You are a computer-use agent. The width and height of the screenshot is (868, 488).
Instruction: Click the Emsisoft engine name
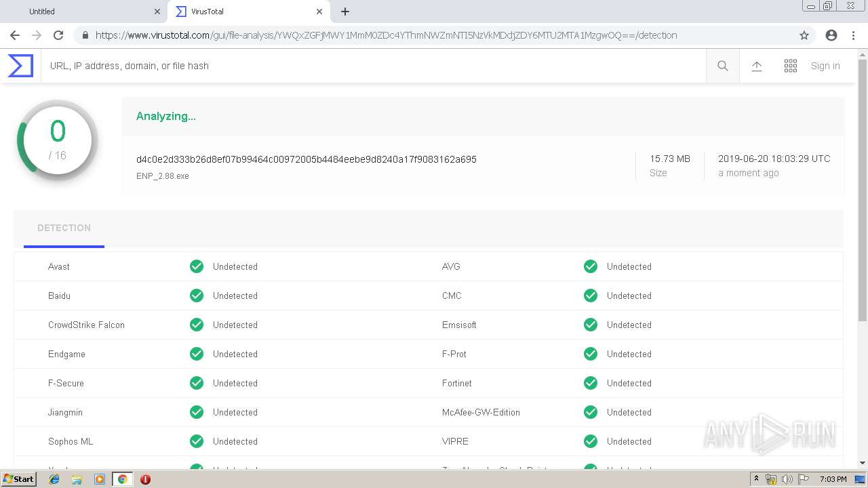pos(459,325)
